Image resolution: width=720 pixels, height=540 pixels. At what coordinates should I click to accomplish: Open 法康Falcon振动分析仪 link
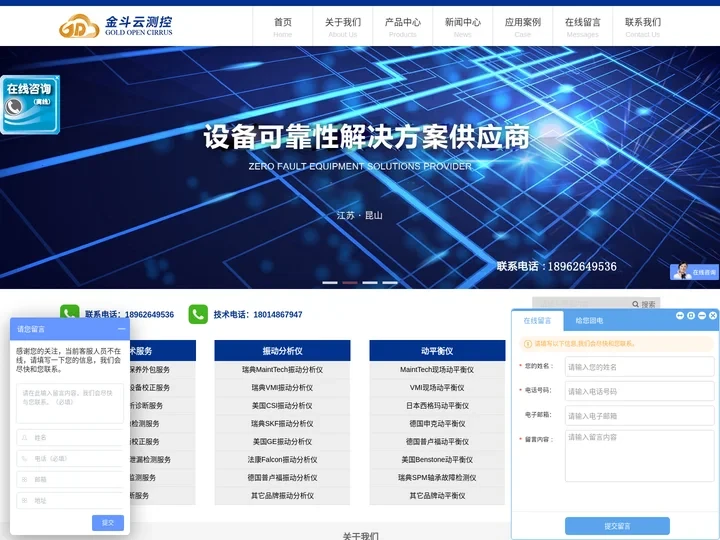click(282, 459)
